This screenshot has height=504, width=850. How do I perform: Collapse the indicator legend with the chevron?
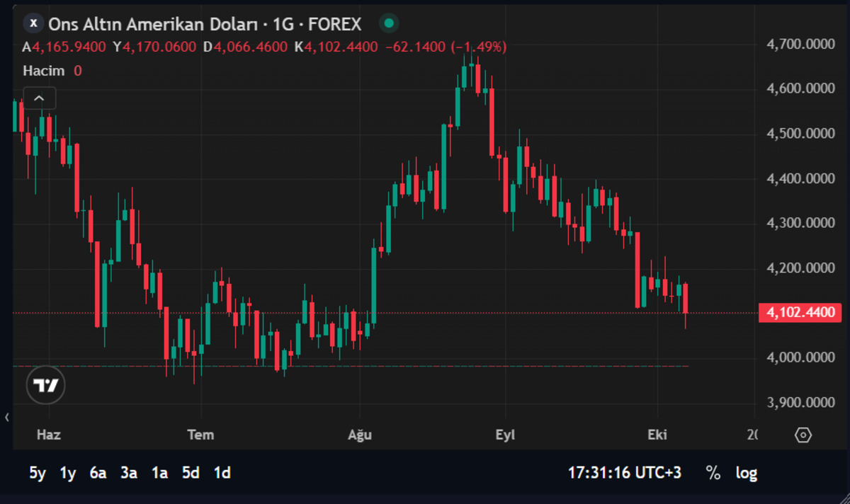pos(40,98)
